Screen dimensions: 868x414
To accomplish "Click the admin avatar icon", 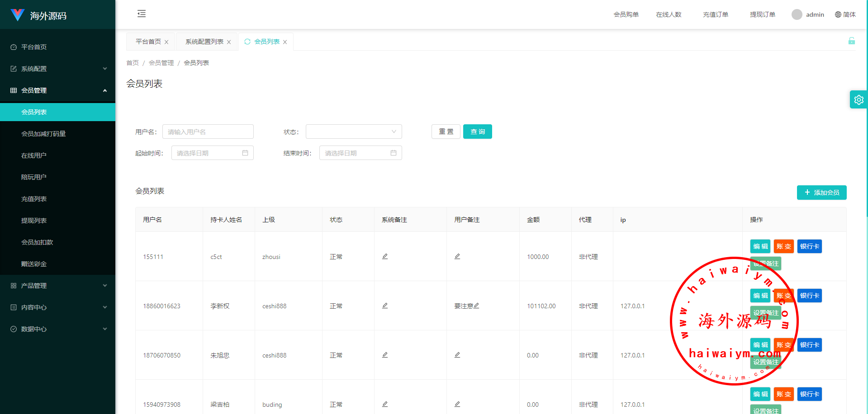I will click(x=797, y=14).
